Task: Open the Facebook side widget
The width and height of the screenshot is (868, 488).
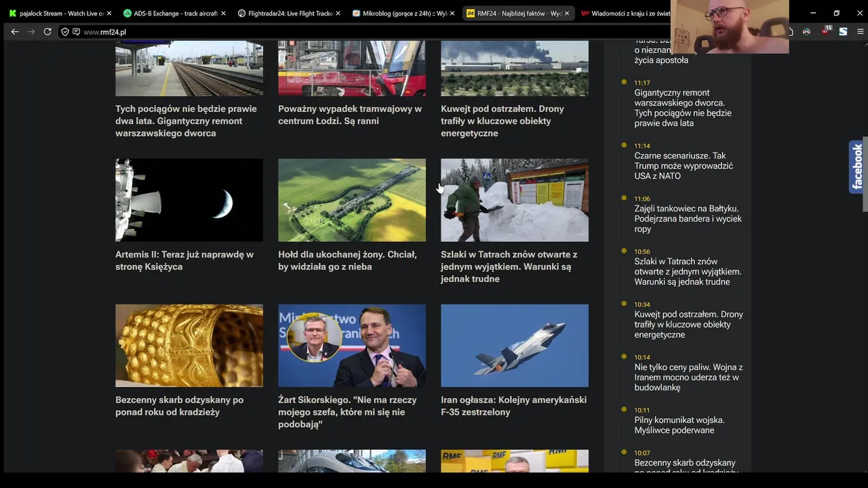Action: pos(857,167)
